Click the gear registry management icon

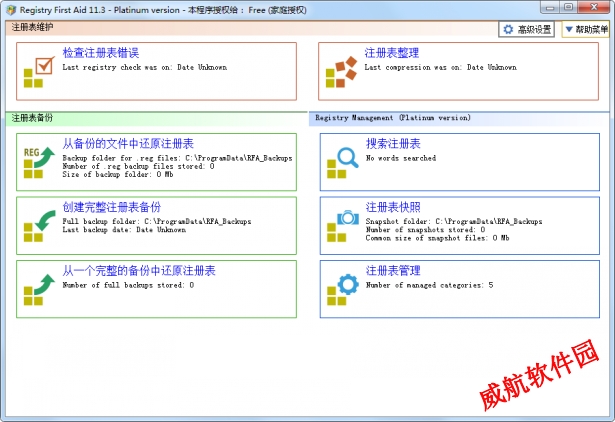[x=343, y=289]
